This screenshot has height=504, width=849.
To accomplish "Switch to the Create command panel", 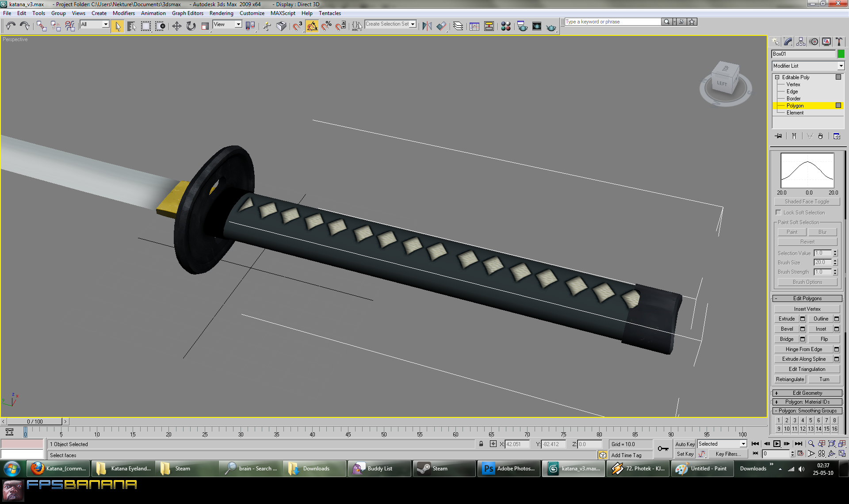I will coord(776,41).
